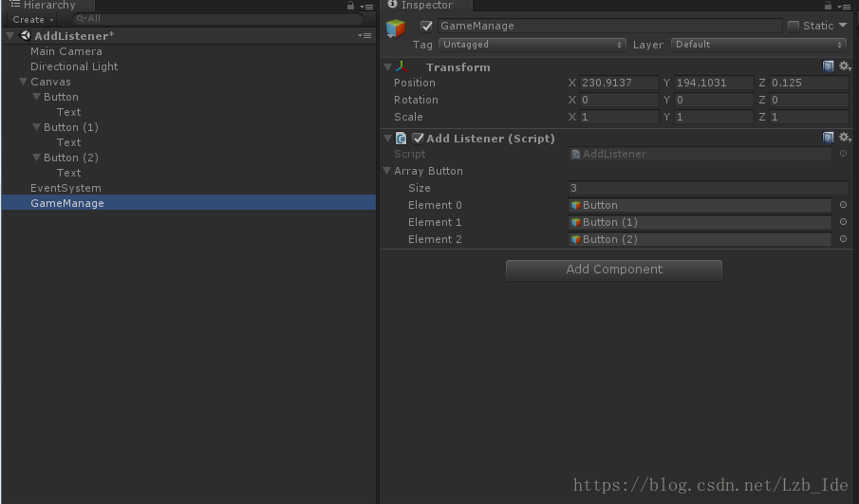
Task: Open Transform component help icon
Action: [x=828, y=66]
